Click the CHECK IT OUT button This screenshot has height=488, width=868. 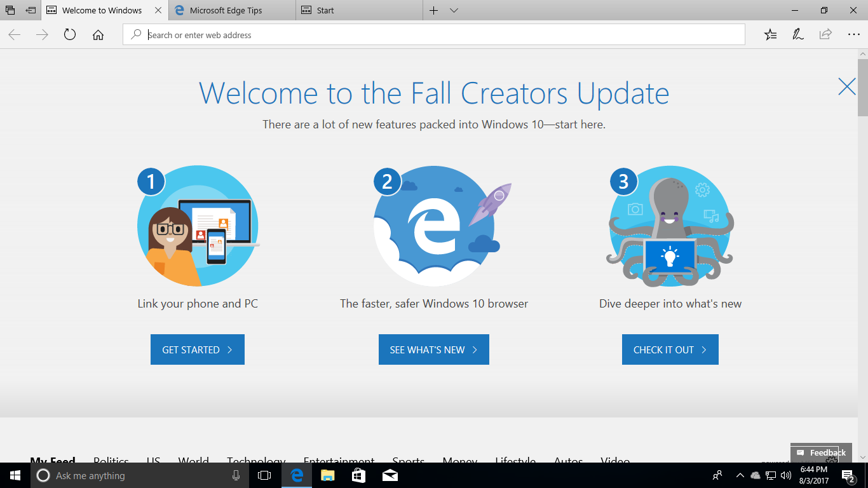pyautogui.click(x=670, y=349)
